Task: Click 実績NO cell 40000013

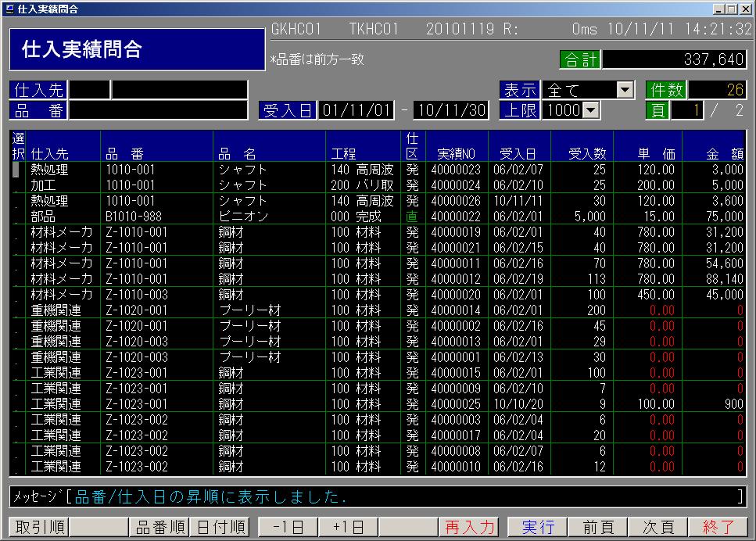Action: (x=456, y=342)
